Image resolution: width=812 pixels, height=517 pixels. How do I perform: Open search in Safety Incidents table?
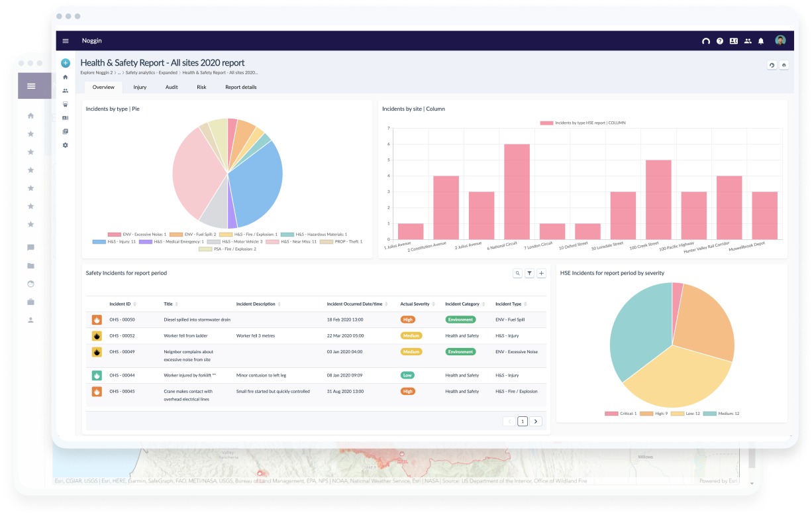click(517, 273)
